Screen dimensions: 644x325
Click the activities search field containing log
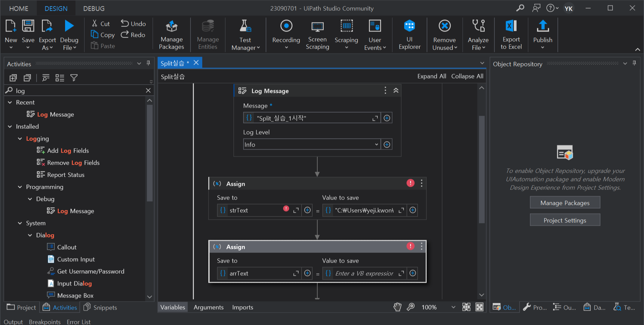[x=79, y=91]
